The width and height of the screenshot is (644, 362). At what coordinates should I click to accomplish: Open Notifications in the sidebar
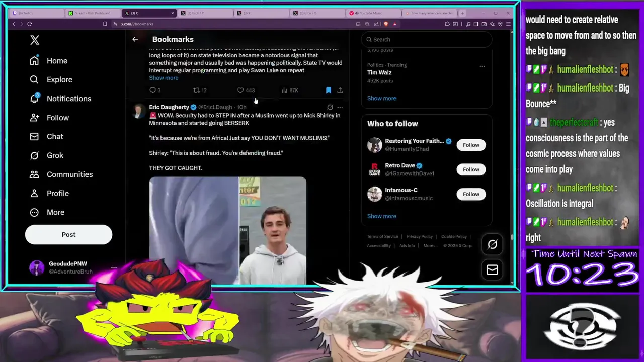[60, 99]
